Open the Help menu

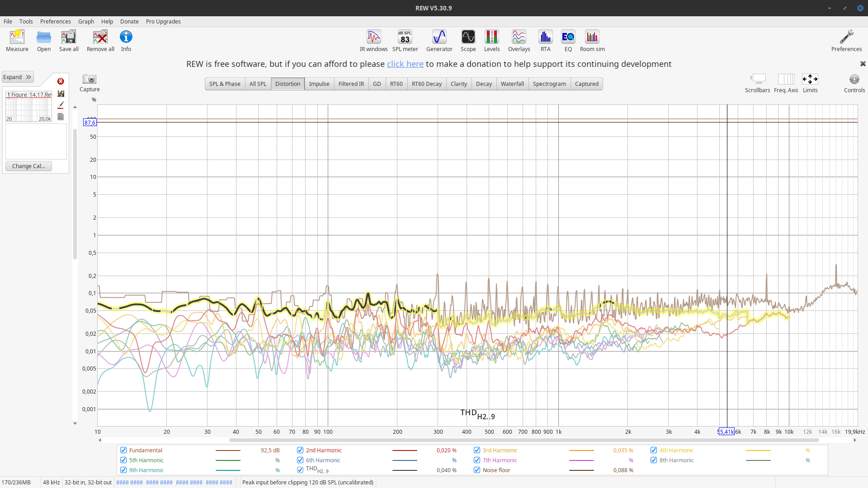[x=107, y=21]
